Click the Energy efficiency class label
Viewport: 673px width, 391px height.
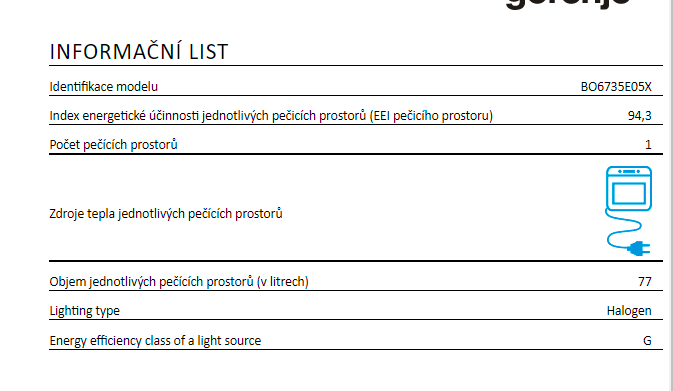coord(155,341)
